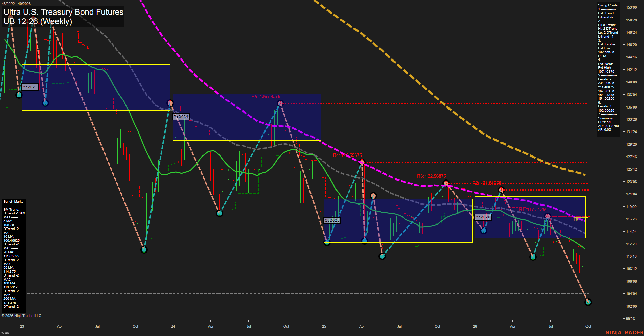This screenshot has width=644, height=336.
Task: Click the F0 marker label
Action: pyautogui.click(x=576, y=219)
